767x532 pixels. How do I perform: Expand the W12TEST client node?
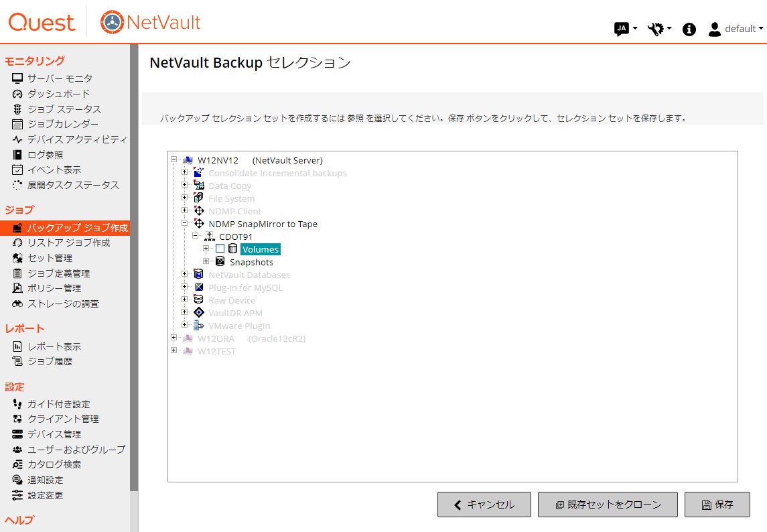tap(173, 350)
